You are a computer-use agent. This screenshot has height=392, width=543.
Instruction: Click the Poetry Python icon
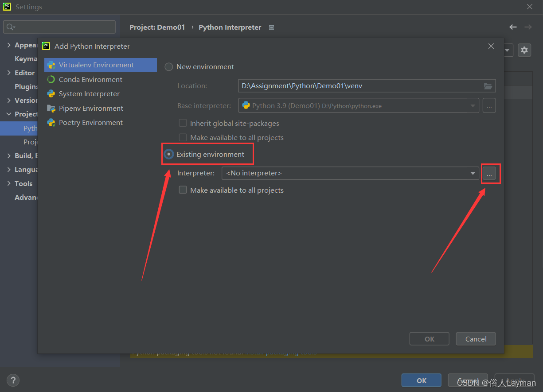coord(51,123)
